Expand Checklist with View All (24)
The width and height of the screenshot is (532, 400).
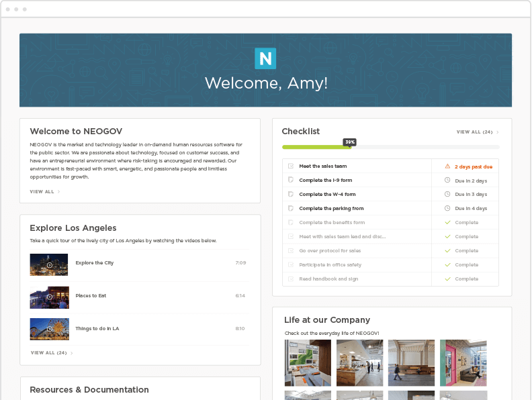[x=477, y=132]
